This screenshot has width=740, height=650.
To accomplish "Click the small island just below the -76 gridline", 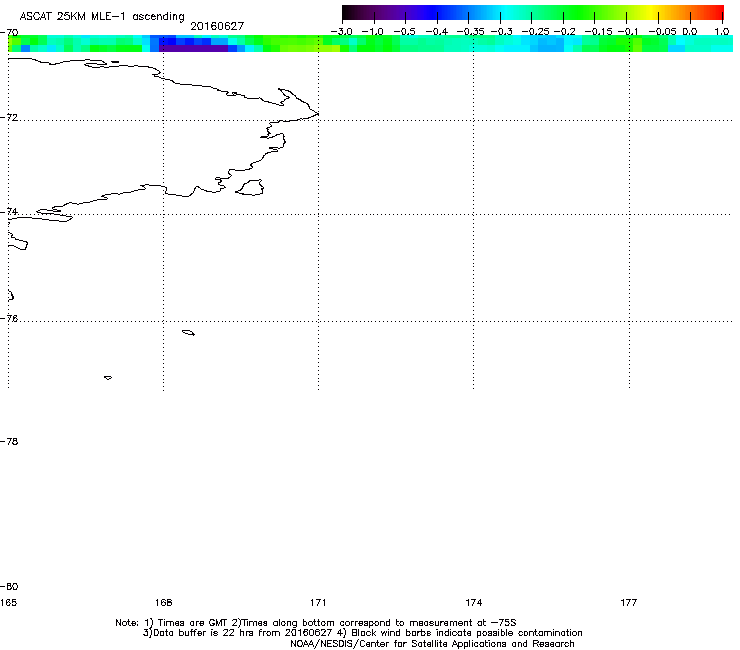I will coord(188,333).
